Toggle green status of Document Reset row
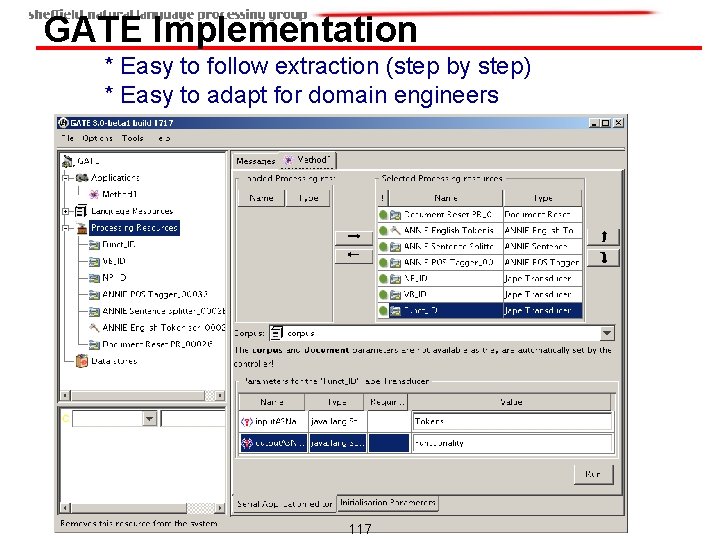 click(383, 214)
